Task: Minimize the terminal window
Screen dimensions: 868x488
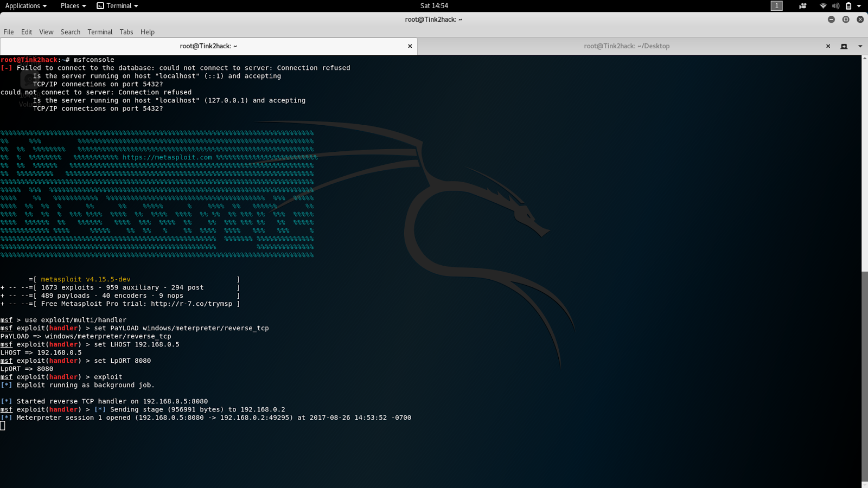Action: [x=831, y=20]
